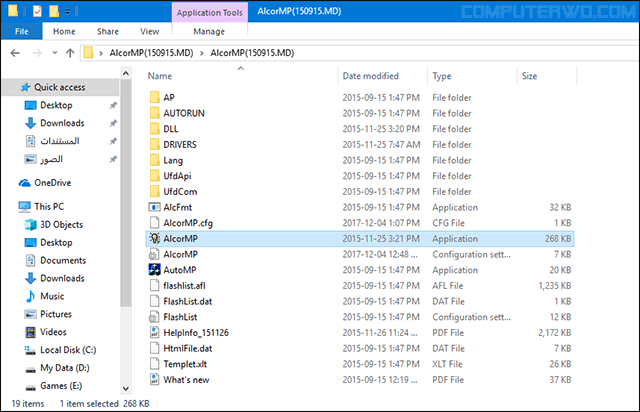
Task: Open Quick access in navigation pane
Action: click(x=60, y=87)
